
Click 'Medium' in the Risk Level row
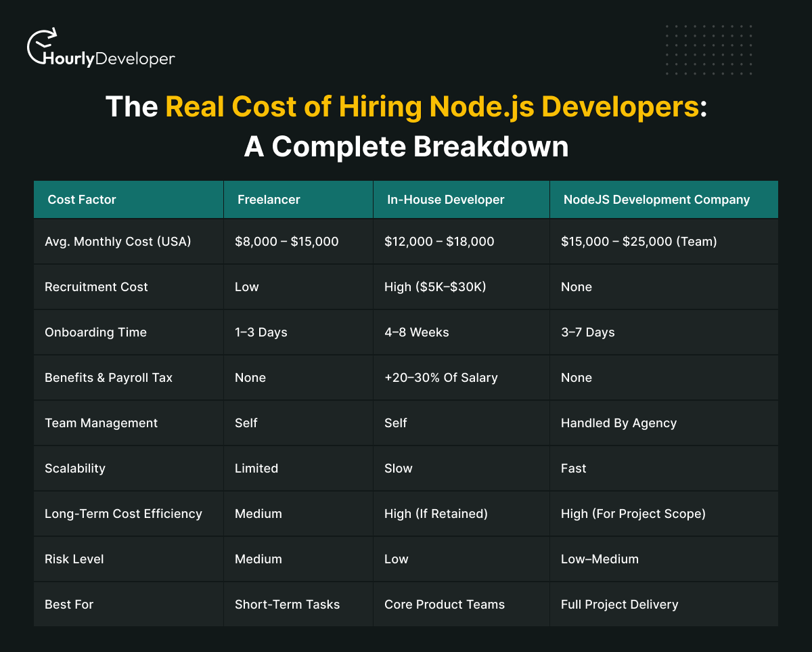[258, 559]
